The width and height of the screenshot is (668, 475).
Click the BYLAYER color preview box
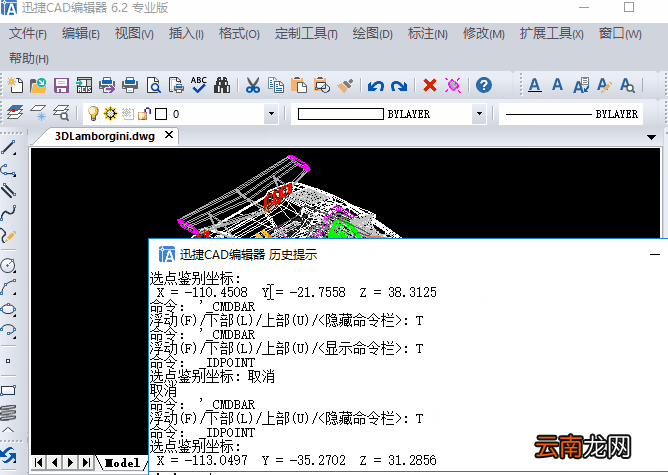341,114
